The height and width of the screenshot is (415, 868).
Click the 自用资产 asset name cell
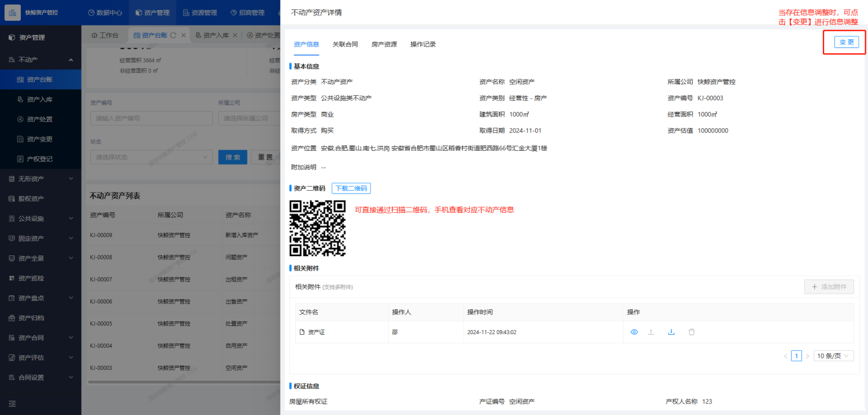(236, 346)
